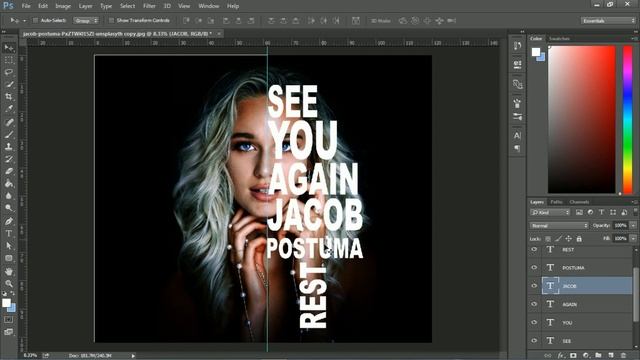The image size is (640, 360).
Task: Select the Blur tool
Action: (9, 196)
